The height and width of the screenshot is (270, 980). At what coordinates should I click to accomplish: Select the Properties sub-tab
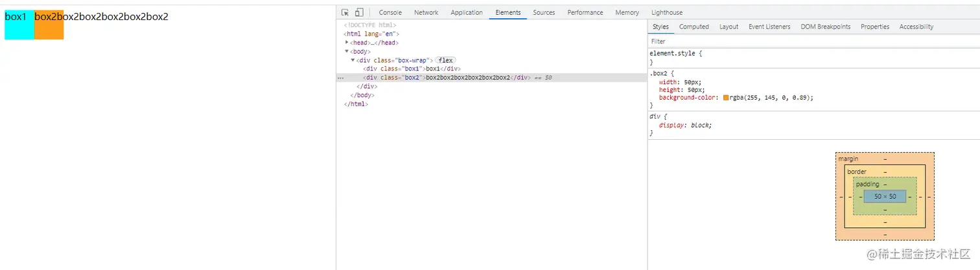875,27
